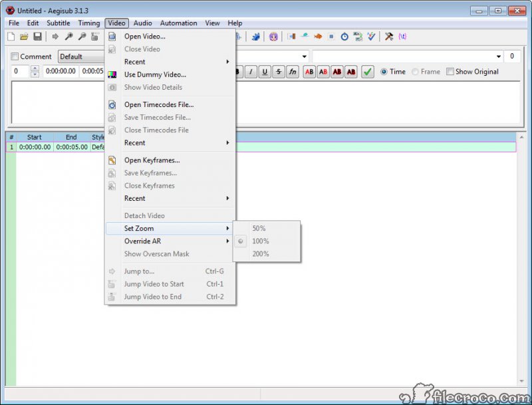Choose Open Timecodes File... menu entry
The image size is (532, 405).
(171, 105)
